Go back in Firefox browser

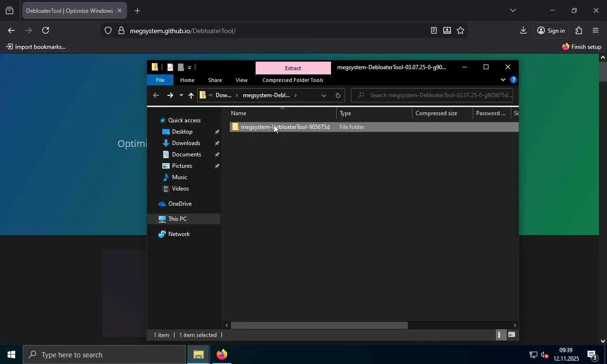(x=11, y=30)
